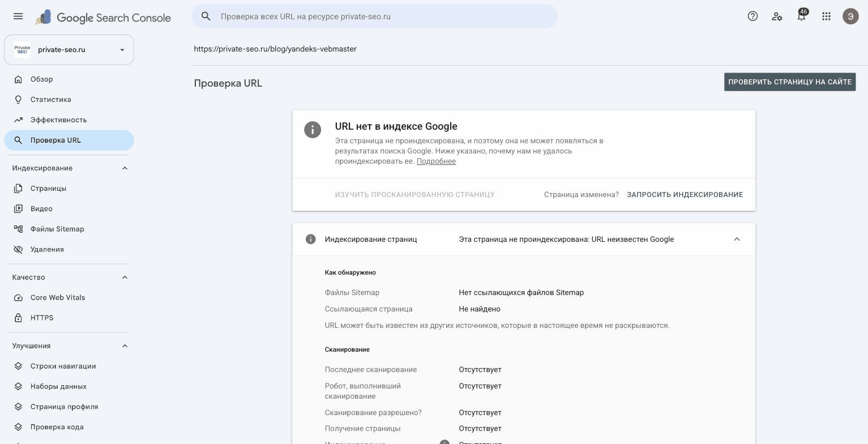Open the Google apps grid
The image size is (868, 444).
pyautogui.click(x=826, y=16)
